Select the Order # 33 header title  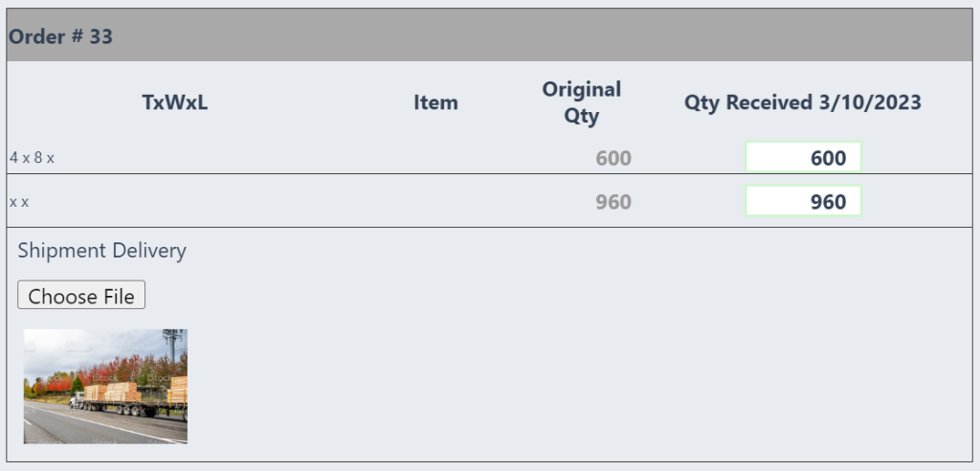(x=60, y=36)
